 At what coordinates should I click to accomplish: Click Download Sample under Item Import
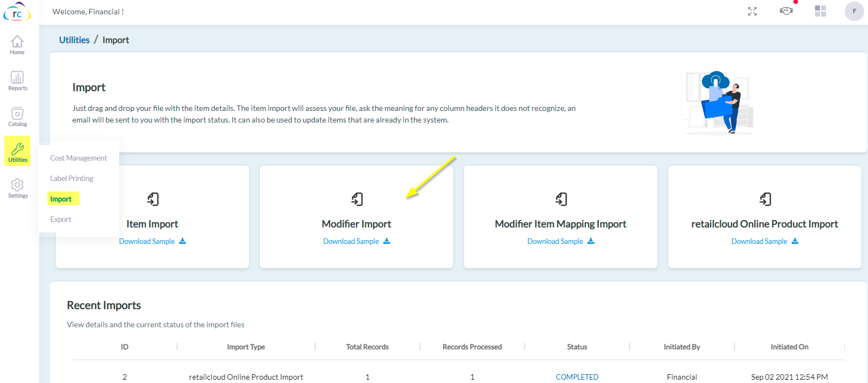147,241
